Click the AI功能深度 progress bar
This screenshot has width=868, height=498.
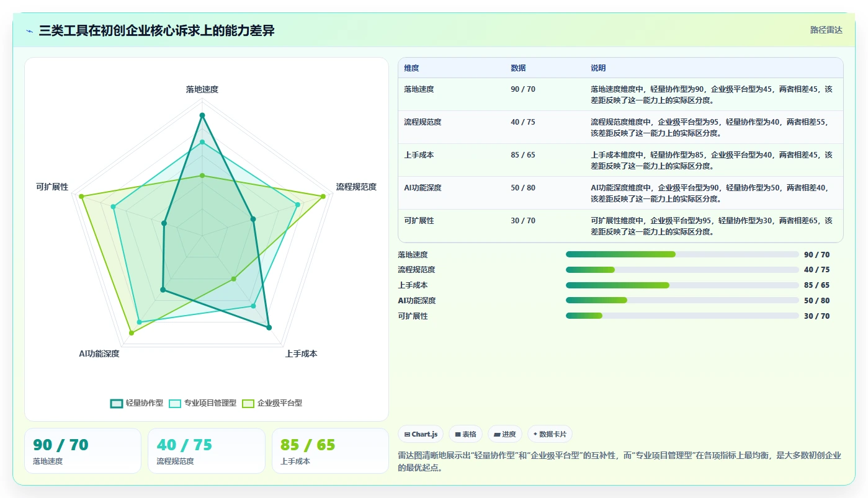tap(682, 300)
